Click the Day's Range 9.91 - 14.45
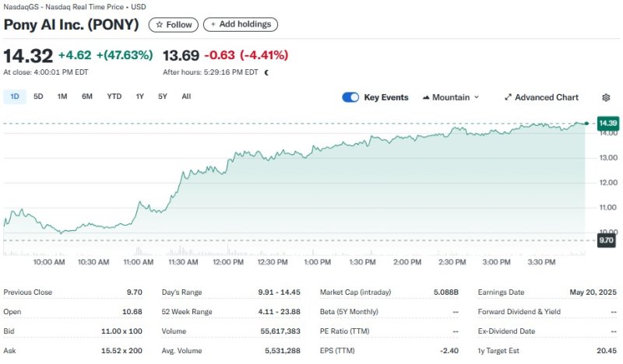The image size is (623, 364). point(280,292)
